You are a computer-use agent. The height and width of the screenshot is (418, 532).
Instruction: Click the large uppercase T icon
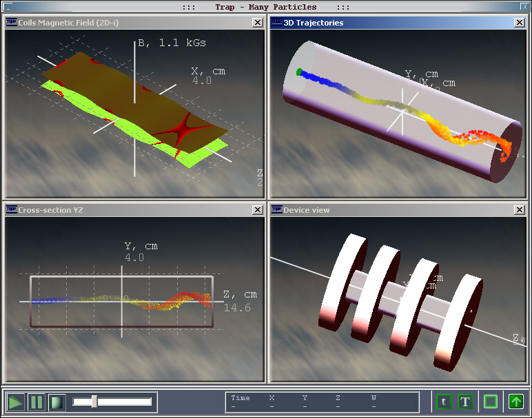point(465,401)
